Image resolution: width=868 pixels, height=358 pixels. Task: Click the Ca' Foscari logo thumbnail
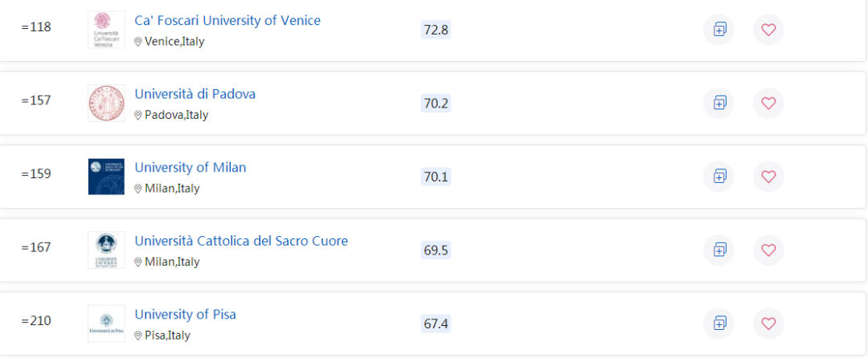coord(106,29)
